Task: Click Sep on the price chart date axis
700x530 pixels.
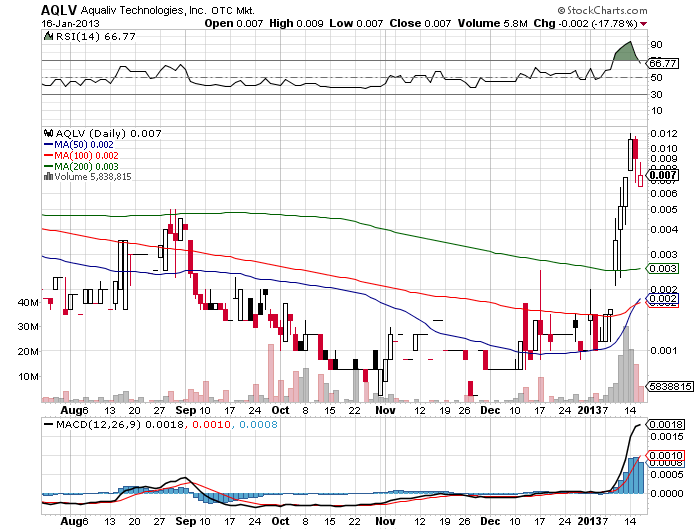Action: [186, 410]
